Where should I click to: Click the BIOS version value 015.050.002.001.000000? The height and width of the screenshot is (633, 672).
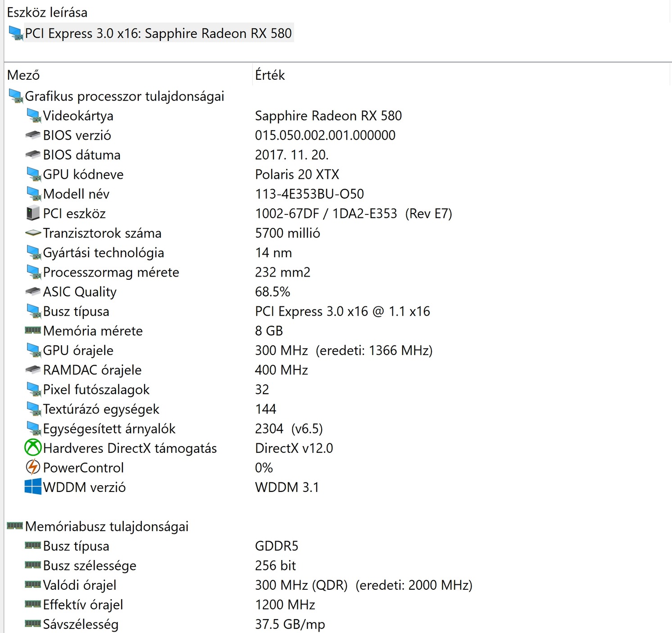325,135
